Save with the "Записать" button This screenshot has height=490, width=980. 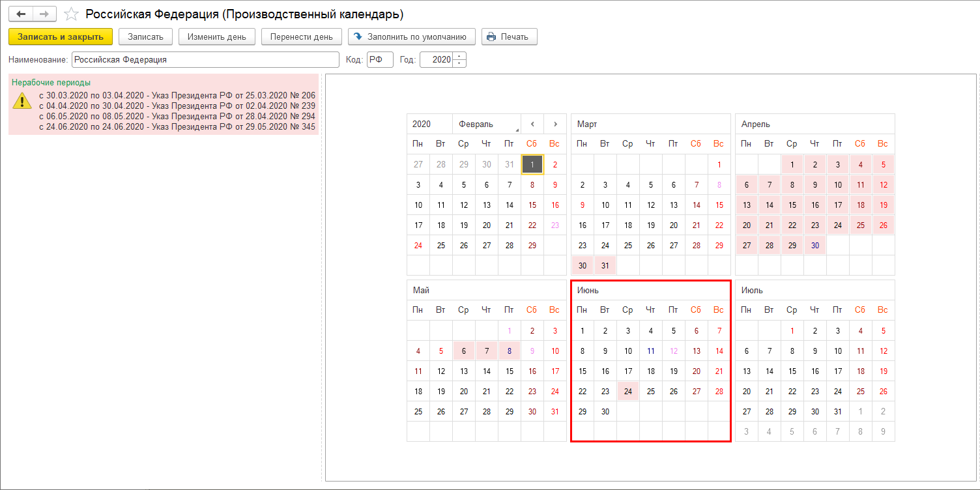click(x=145, y=36)
